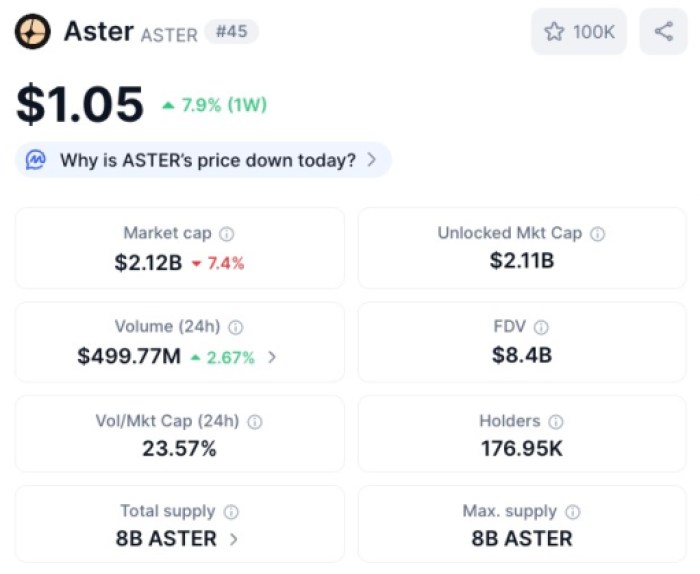Click the $2.12B market cap value
Screen dimensions: 700x574
[x=150, y=263]
